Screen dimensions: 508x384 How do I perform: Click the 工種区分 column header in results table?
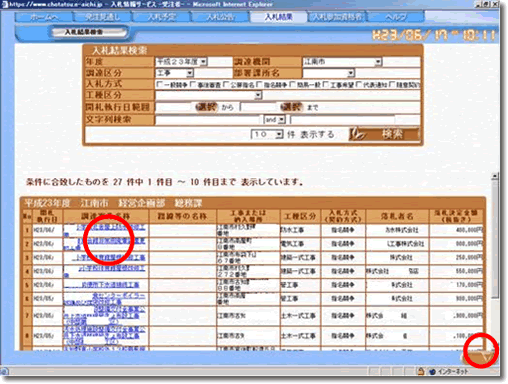pos(300,216)
